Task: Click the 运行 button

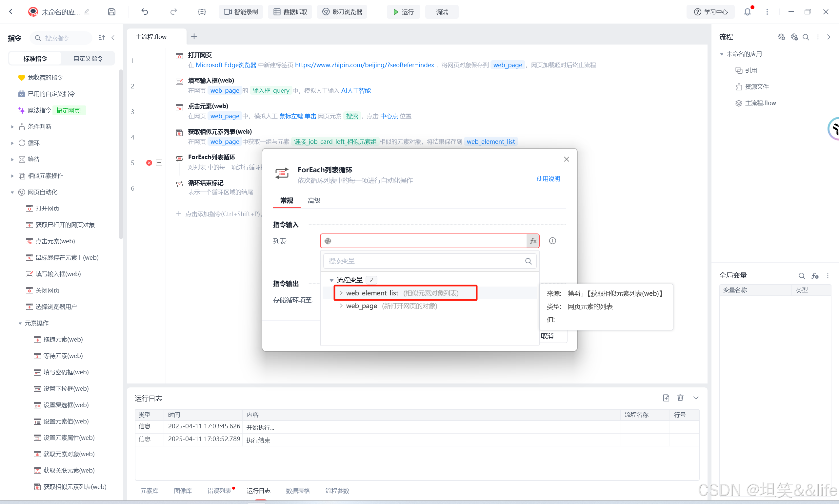Action: click(x=403, y=12)
